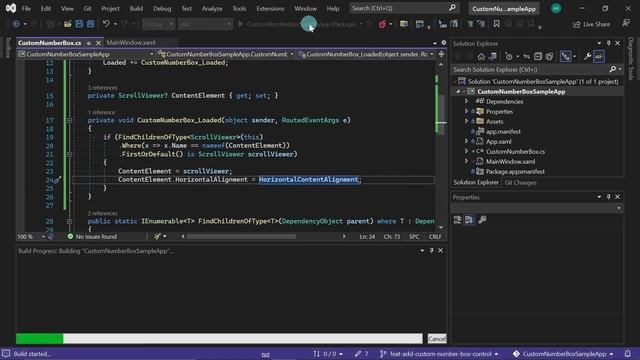
Task: Toggle the Show All Files icon in Solution Explorer
Action: pyautogui.click(x=549, y=57)
